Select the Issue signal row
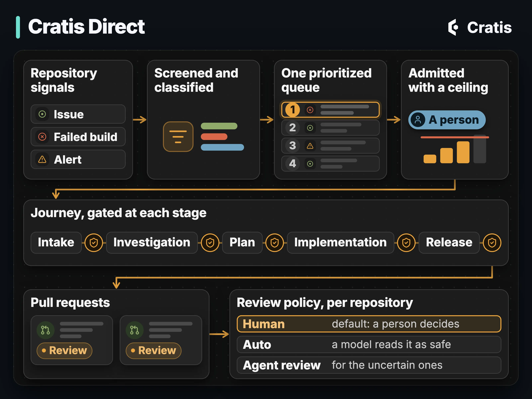The height and width of the screenshot is (399, 532). pyautogui.click(x=78, y=114)
